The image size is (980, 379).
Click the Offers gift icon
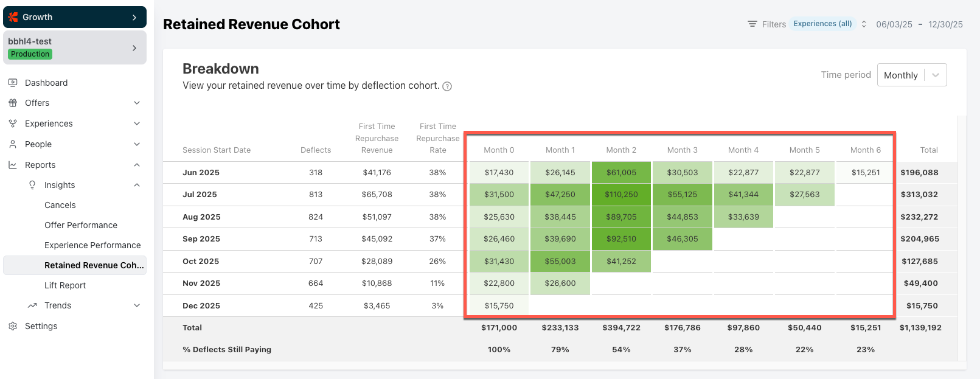(13, 103)
